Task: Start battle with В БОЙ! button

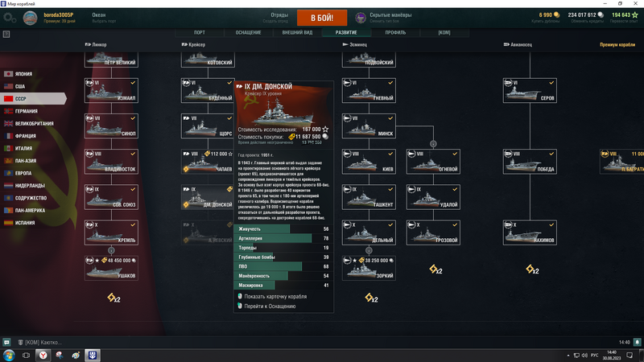Action: pos(322,18)
